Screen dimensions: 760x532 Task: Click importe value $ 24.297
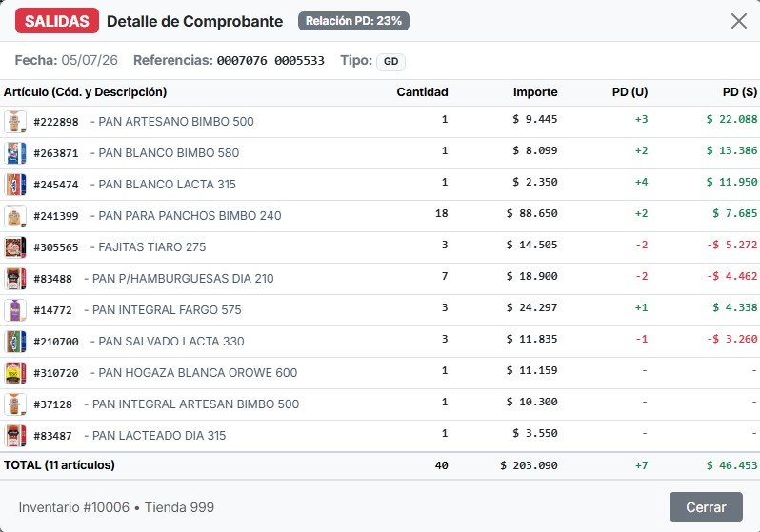coord(531,307)
